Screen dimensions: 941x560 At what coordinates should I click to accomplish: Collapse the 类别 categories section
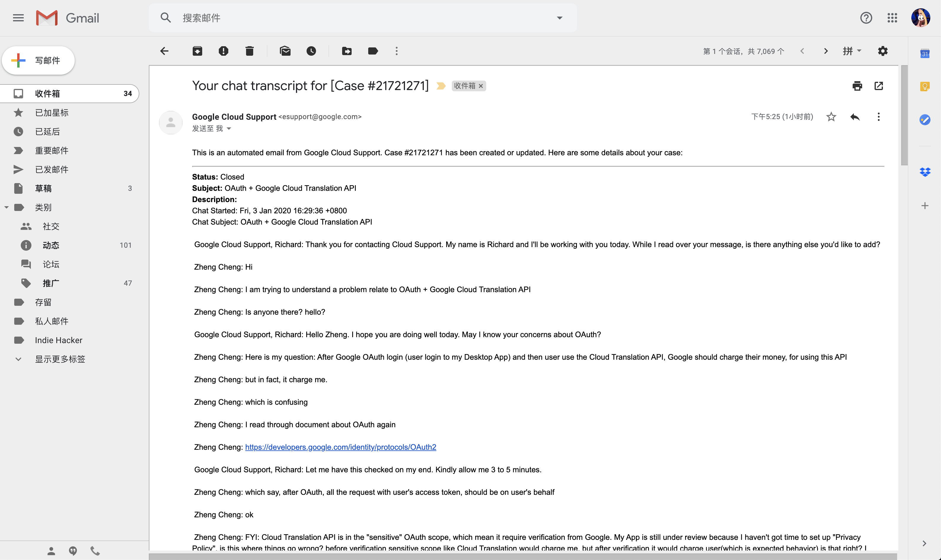[7, 207]
